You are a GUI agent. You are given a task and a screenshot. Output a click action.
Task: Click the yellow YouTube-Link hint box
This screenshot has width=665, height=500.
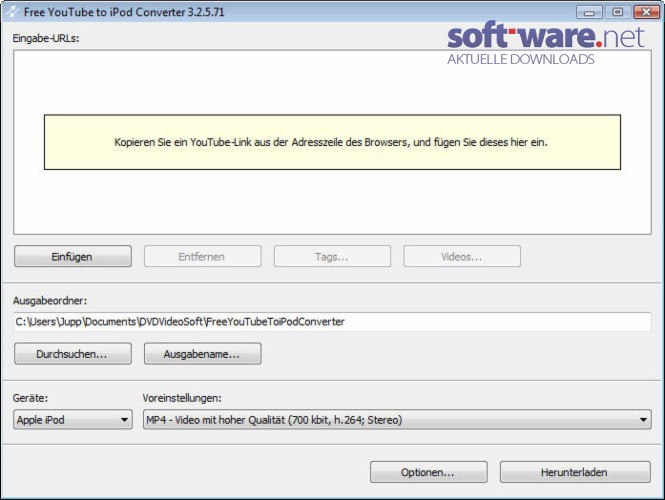pos(332,142)
